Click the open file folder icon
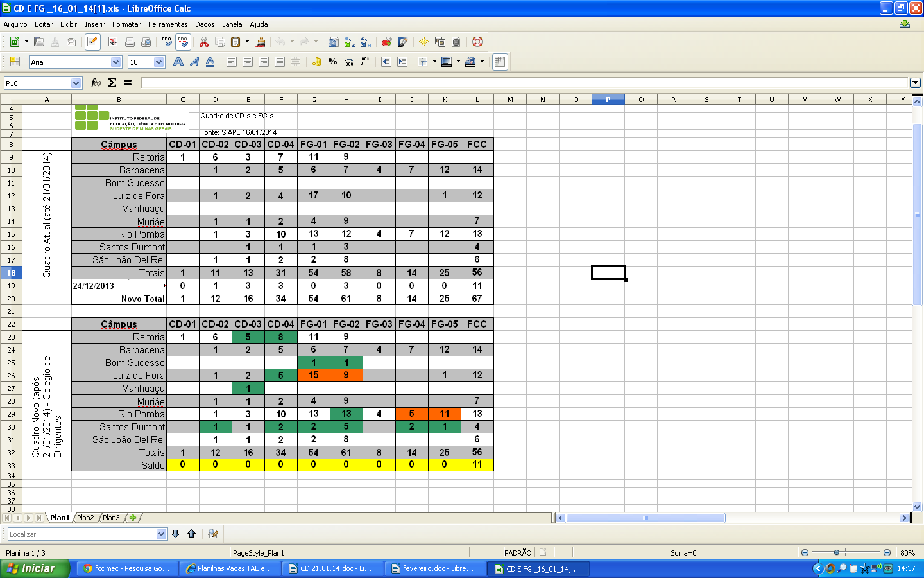This screenshot has height=578, width=924. tap(39, 42)
